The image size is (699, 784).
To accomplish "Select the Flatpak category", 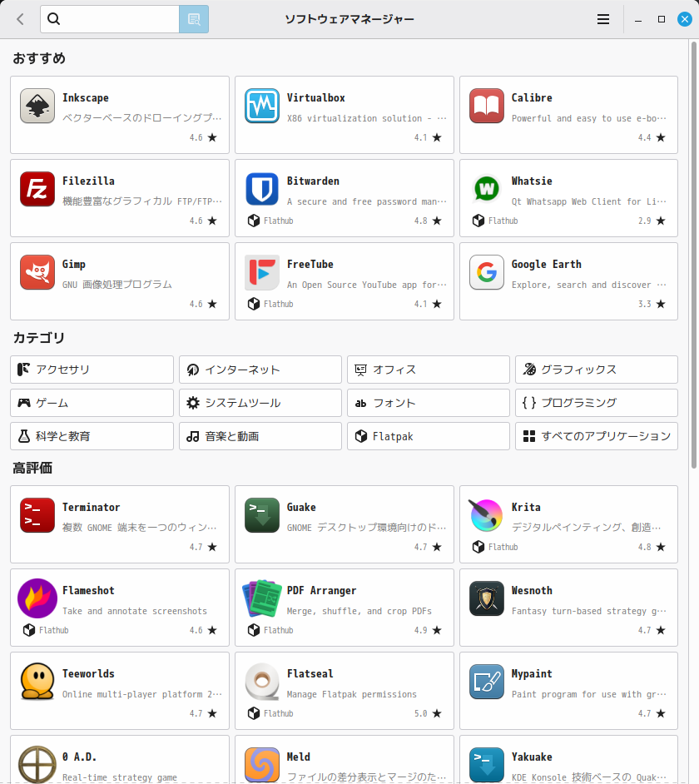I will point(428,435).
